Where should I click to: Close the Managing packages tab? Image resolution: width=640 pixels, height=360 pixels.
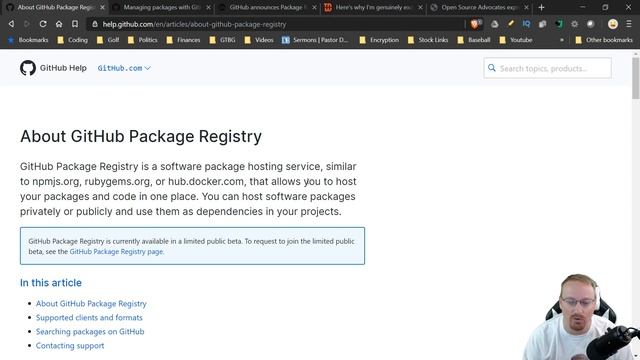click(x=209, y=7)
